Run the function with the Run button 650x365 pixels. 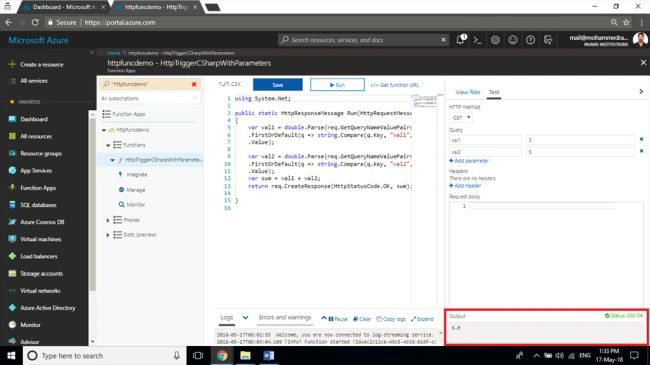[x=337, y=85]
